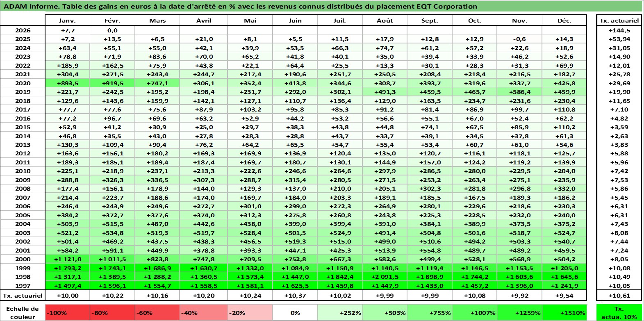Select the -80% color scale swatch
Viewport: 644px width, 321px height.
point(112,312)
